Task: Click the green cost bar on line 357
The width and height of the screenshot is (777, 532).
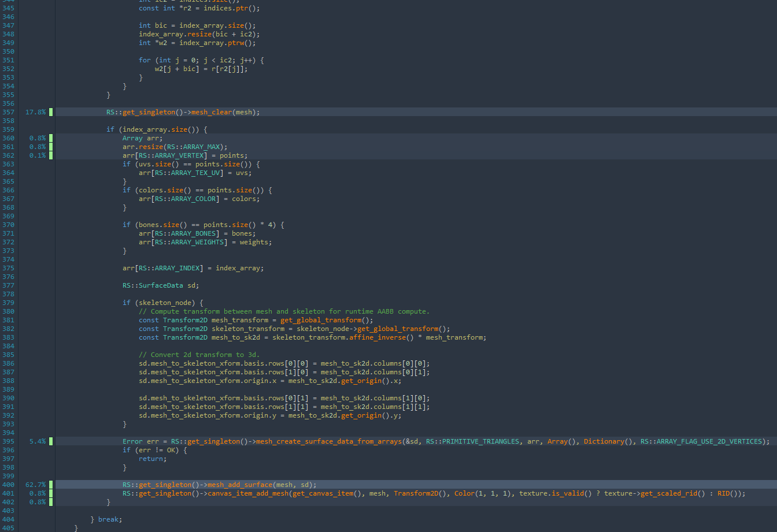Action: tap(51, 112)
